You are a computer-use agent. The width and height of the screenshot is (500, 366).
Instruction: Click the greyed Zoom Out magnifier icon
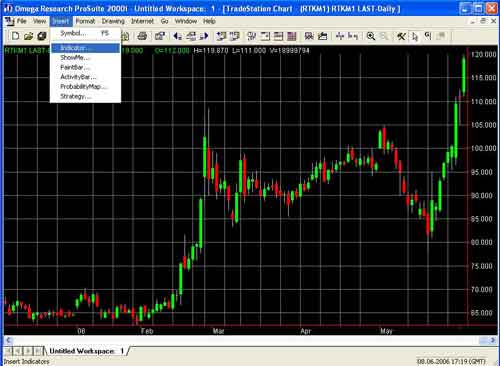click(384, 36)
